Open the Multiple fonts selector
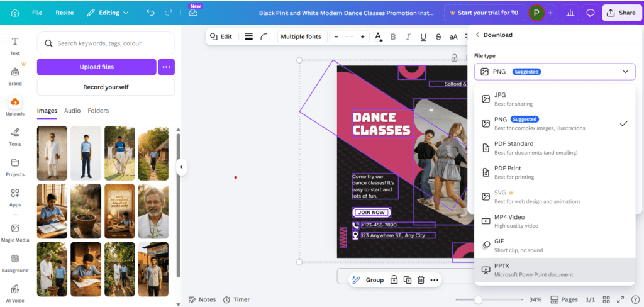The image size is (644, 307). (x=301, y=37)
